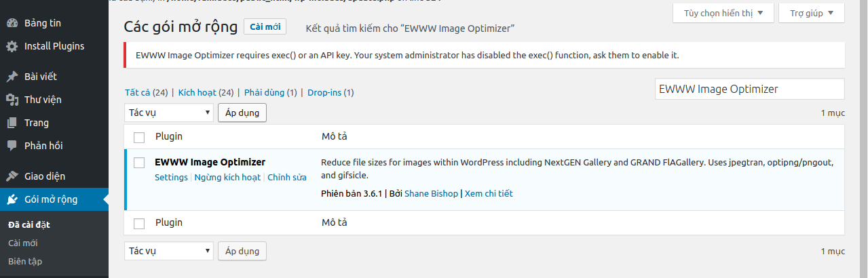Click Xem chi tiết link
Screen dimensions: 868x278
pos(489,193)
